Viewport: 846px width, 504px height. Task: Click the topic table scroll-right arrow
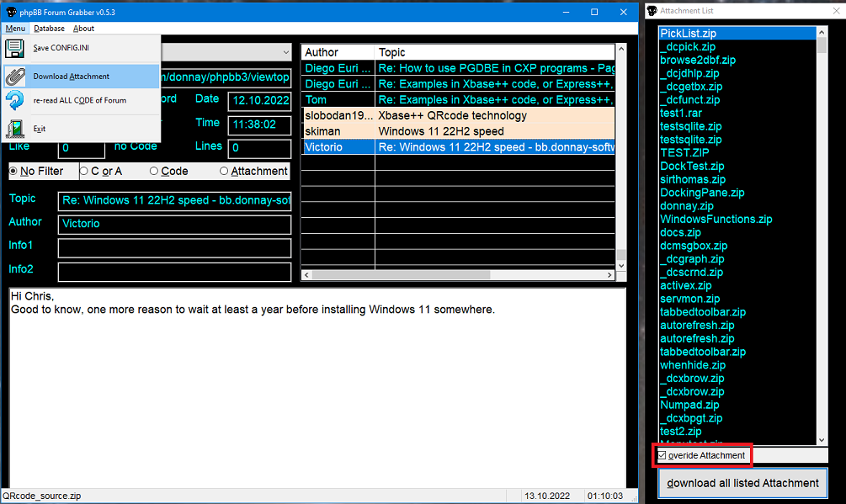click(x=609, y=275)
